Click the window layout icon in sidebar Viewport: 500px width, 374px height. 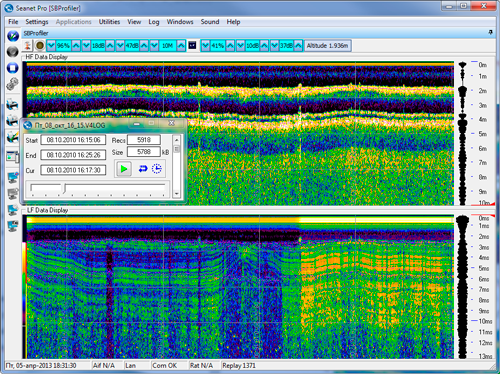click(x=13, y=157)
